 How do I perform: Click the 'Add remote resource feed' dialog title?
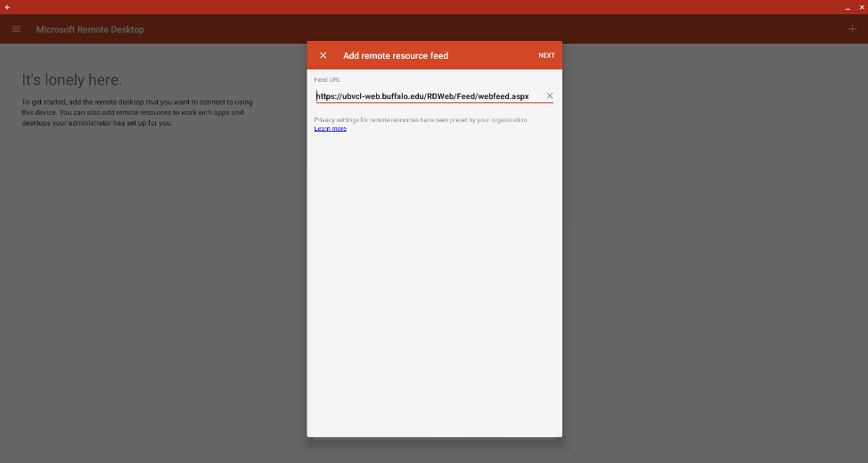(396, 55)
